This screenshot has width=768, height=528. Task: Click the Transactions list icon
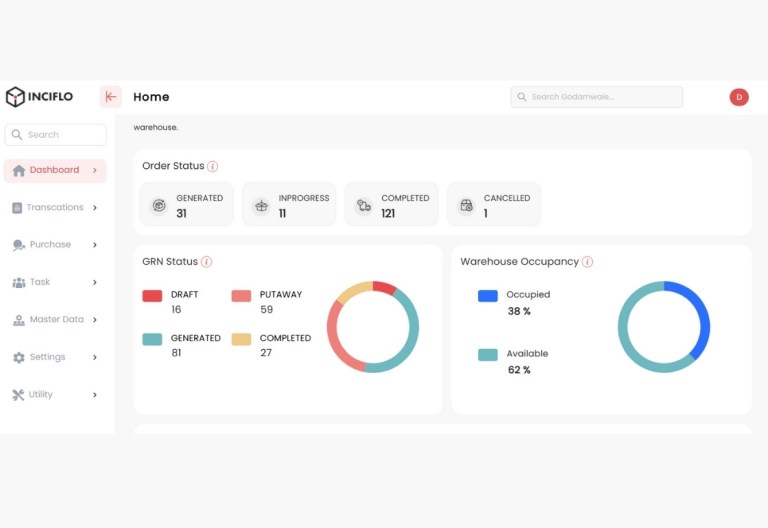(x=17, y=208)
